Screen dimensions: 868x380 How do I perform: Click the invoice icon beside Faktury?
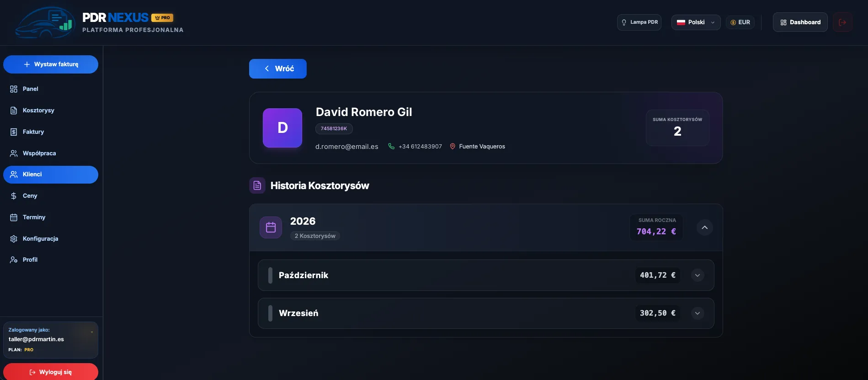click(x=14, y=132)
